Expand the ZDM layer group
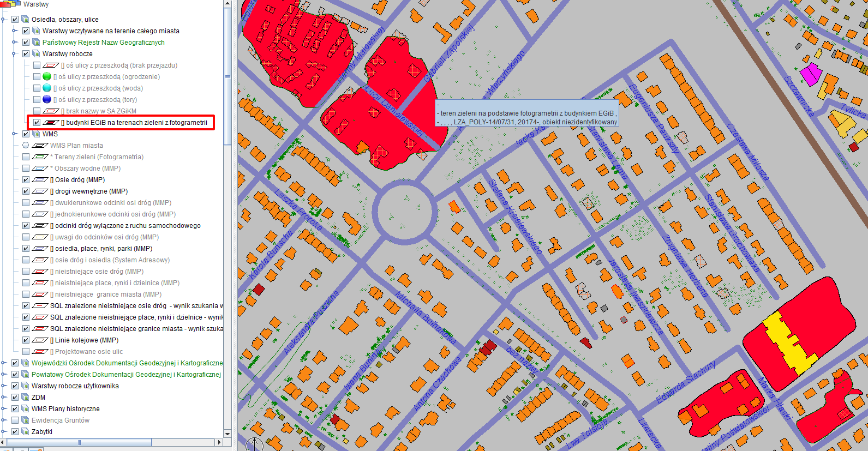This screenshot has height=451, width=868. 4,398
